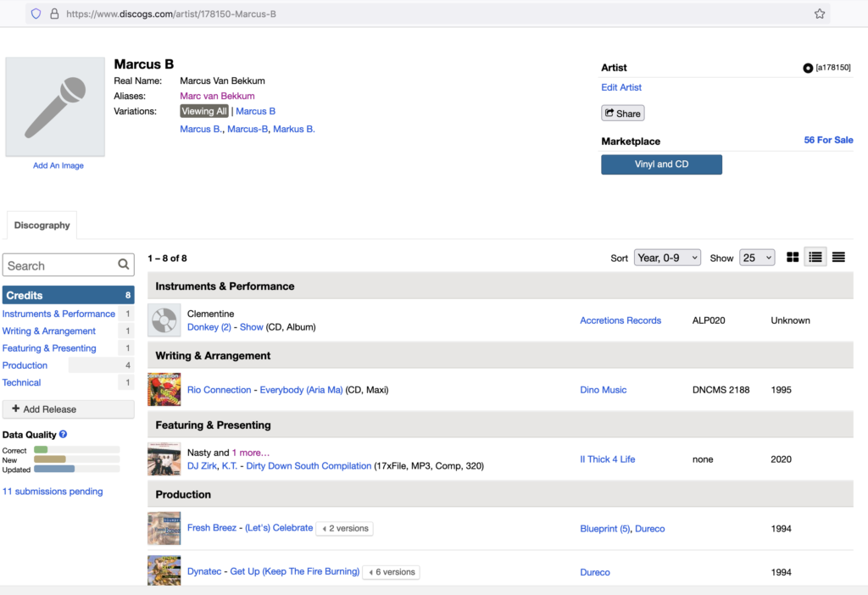Screen dimensions: 868x595
Task: Click the discography Search input field
Action: pyautogui.click(x=68, y=265)
